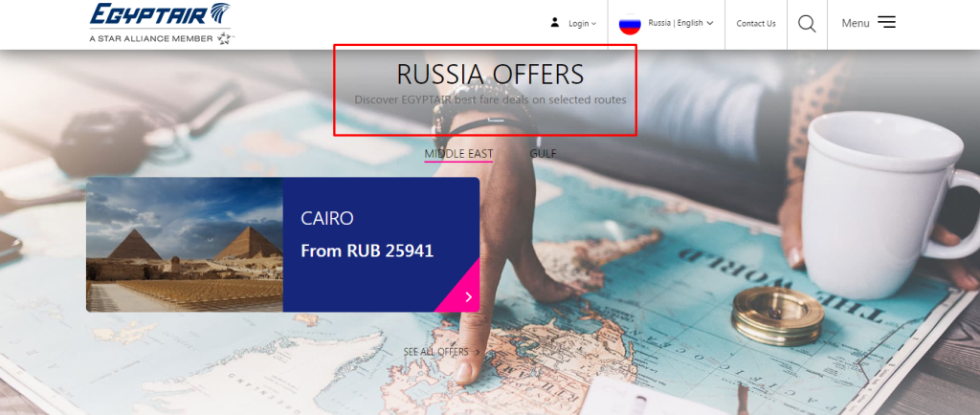Open the Russia | English language selector
980x415 pixels.
(x=680, y=23)
